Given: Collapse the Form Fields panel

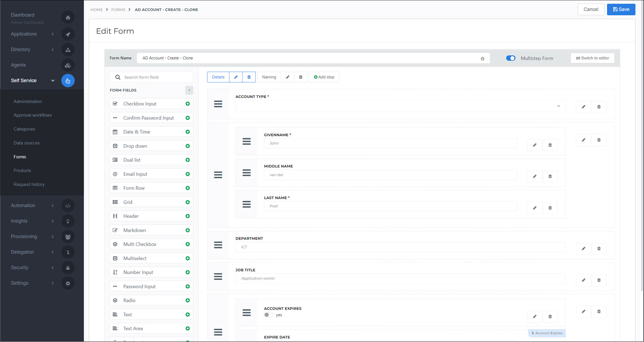Looking at the screenshot, I should point(189,90).
